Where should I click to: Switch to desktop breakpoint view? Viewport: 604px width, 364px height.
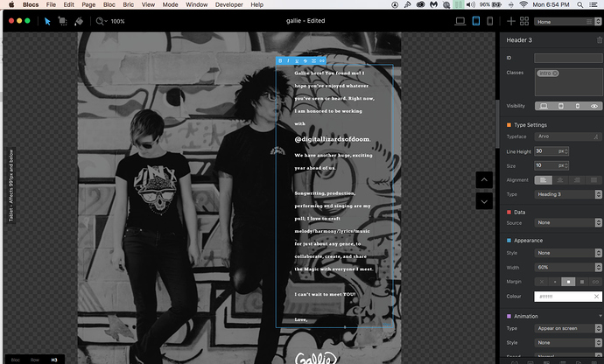461,20
